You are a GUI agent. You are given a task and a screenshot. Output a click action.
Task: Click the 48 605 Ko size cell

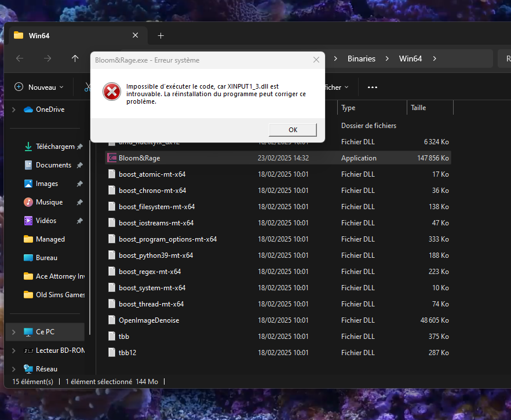pyautogui.click(x=435, y=320)
